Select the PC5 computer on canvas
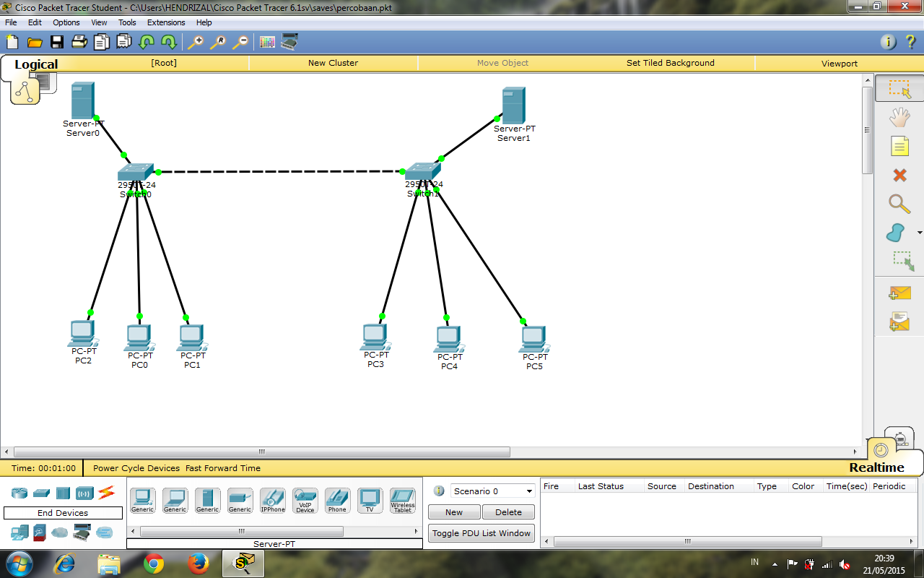Screen dimensions: 924x578 (534, 340)
